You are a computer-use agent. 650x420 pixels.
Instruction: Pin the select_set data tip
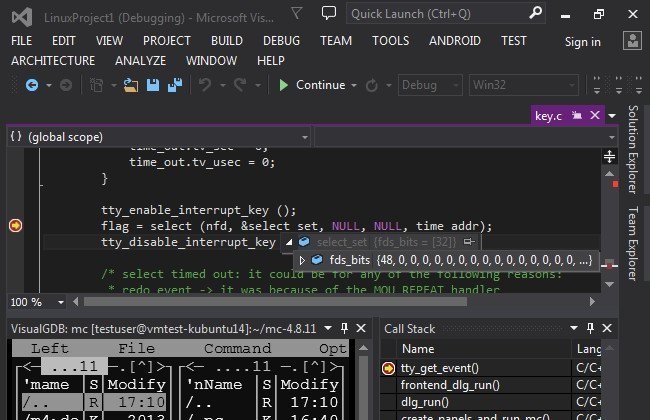pos(469,241)
